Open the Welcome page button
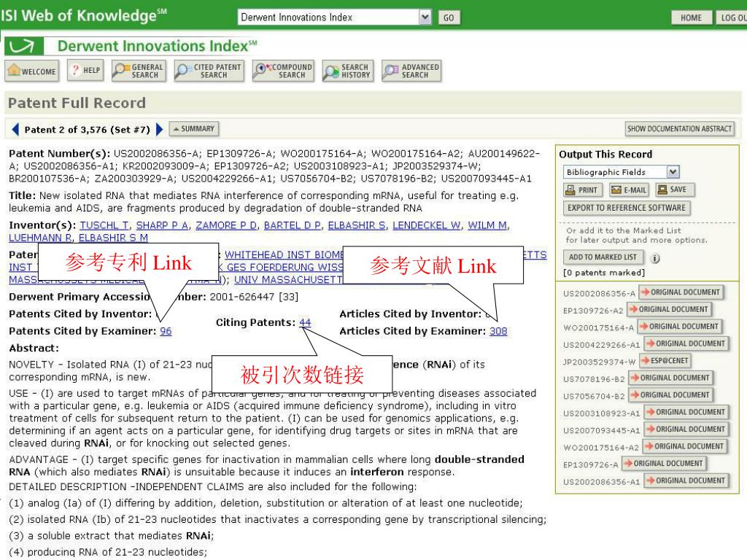This screenshot has width=747, height=560. coord(32,71)
